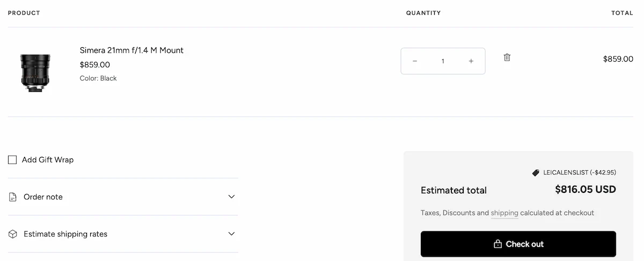Click the lock icon on Check out
644x261 pixels.
(497, 244)
